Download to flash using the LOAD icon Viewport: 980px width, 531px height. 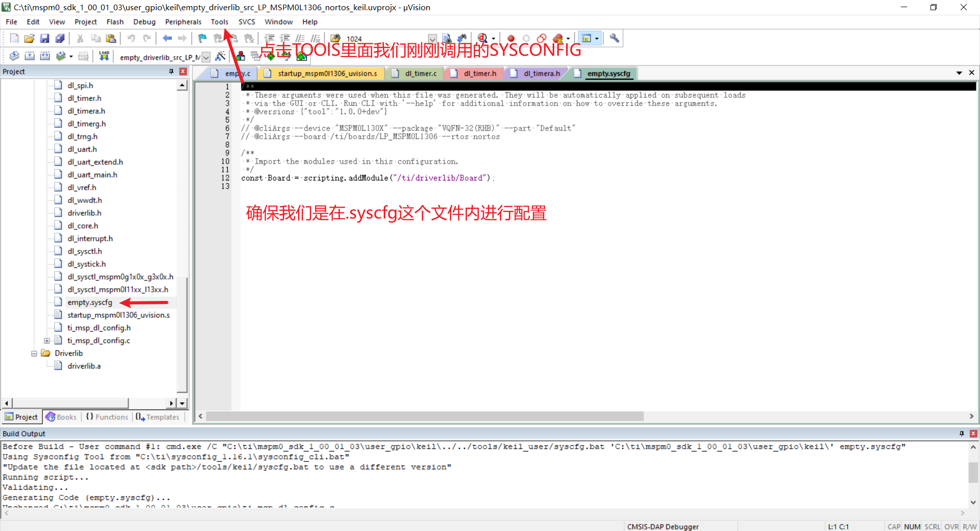tap(104, 56)
